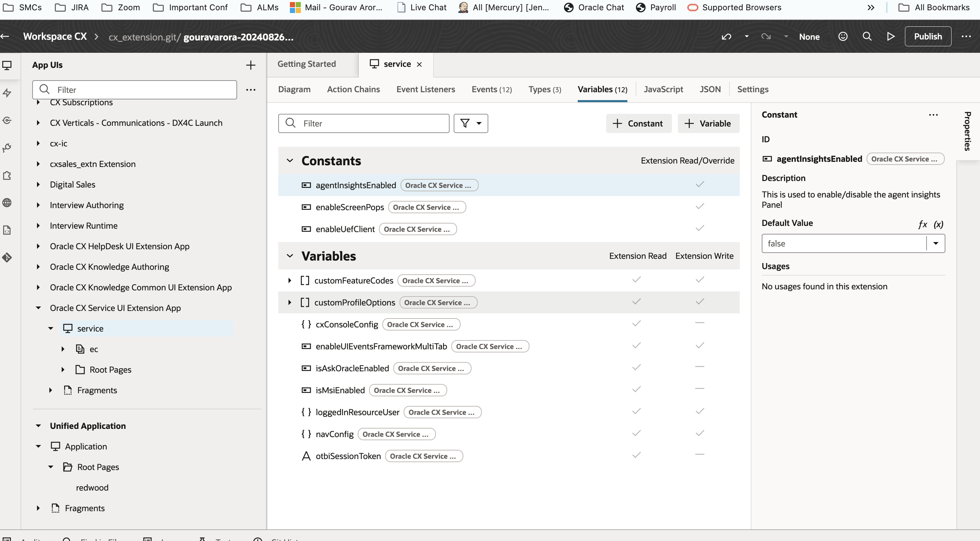The width and height of the screenshot is (980, 541).
Task: Open the header search magnifier
Action: coord(867,37)
